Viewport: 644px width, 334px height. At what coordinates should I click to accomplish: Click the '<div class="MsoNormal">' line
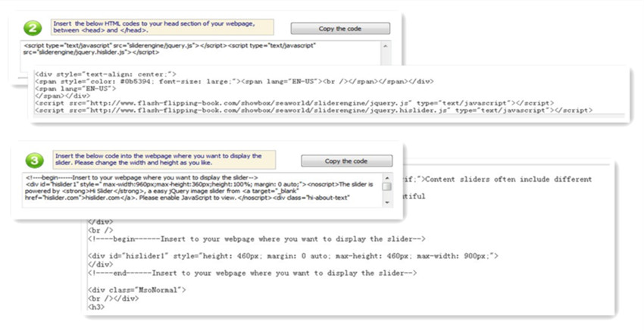coord(137,289)
